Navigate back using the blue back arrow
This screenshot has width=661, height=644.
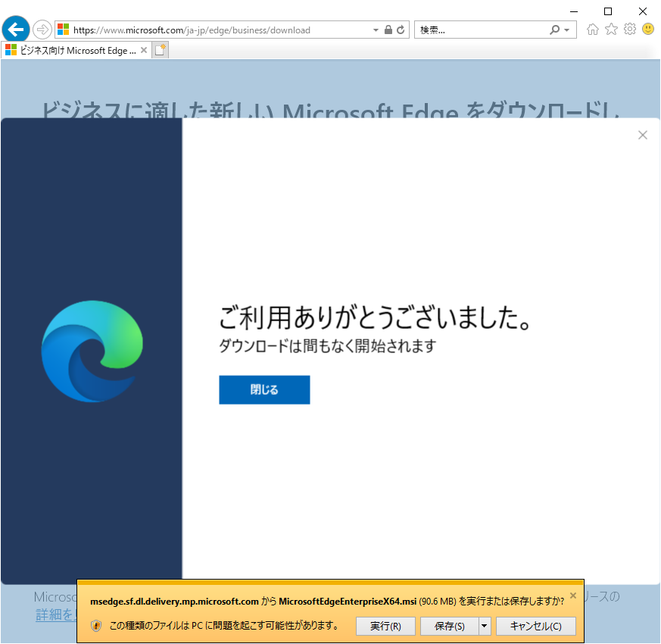point(15,29)
